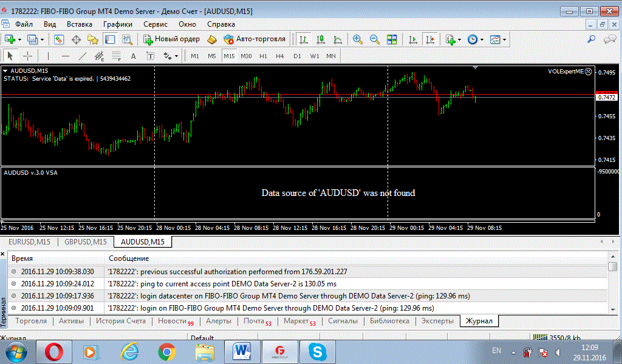The image size is (622, 364).
Task: Switch timeframe to D1
Action: 297,56
